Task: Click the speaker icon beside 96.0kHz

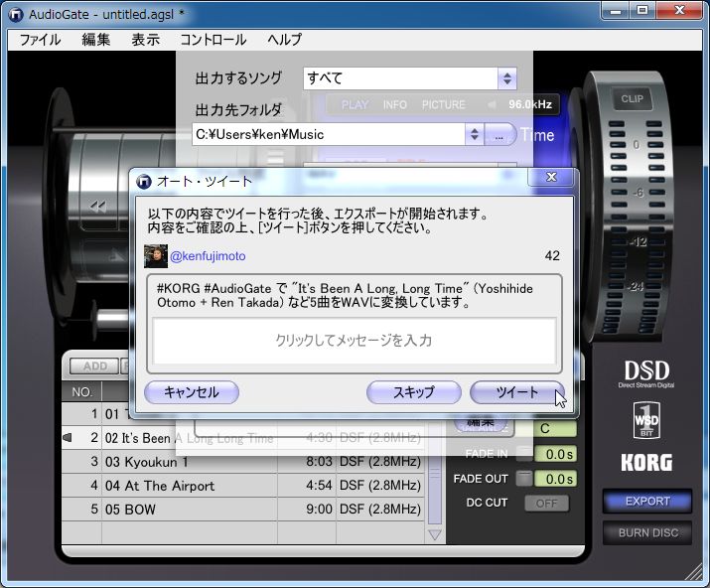Action: click(x=493, y=104)
